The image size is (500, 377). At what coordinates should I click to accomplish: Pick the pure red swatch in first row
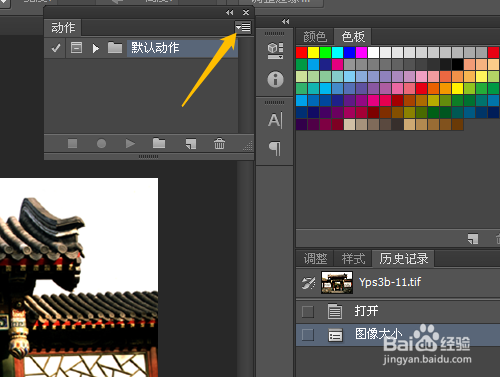pos(301,52)
